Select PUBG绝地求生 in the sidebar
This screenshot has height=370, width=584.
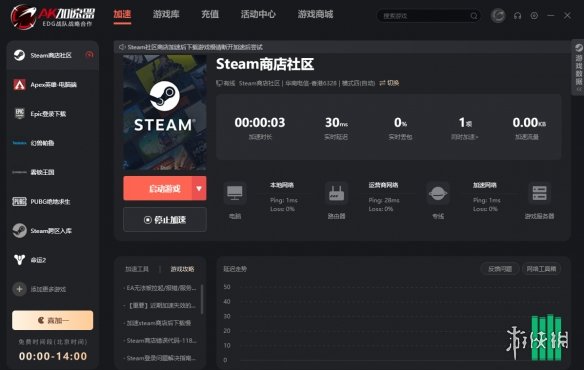click(x=53, y=202)
